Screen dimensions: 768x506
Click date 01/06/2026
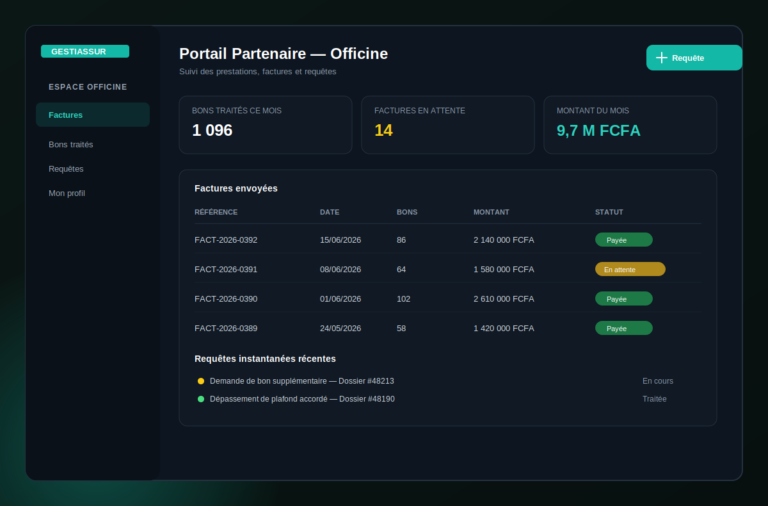340,299
